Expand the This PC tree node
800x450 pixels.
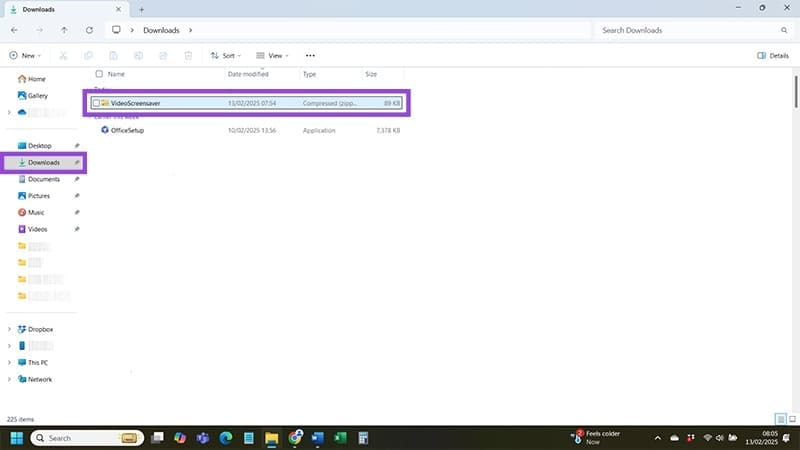click(9, 363)
